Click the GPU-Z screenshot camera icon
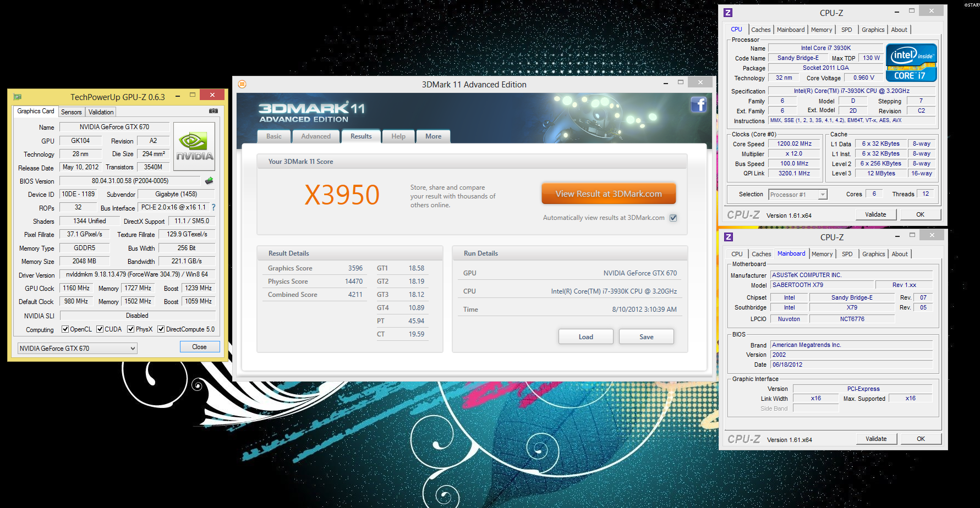Image resolution: width=980 pixels, height=508 pixels. click(x=213, y=111)
